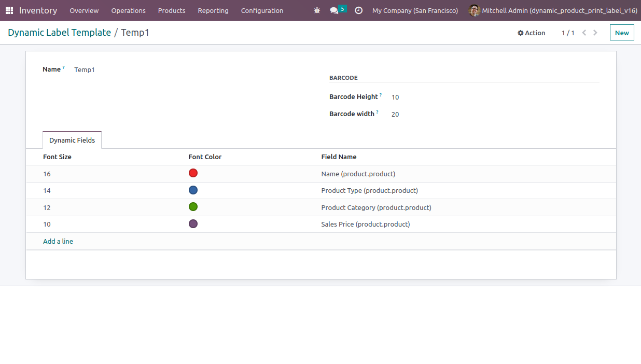Image resolution: width=641 pixels, height=364 pixels.
Task: Open the apps grid home menu
Action: point(9,10)
